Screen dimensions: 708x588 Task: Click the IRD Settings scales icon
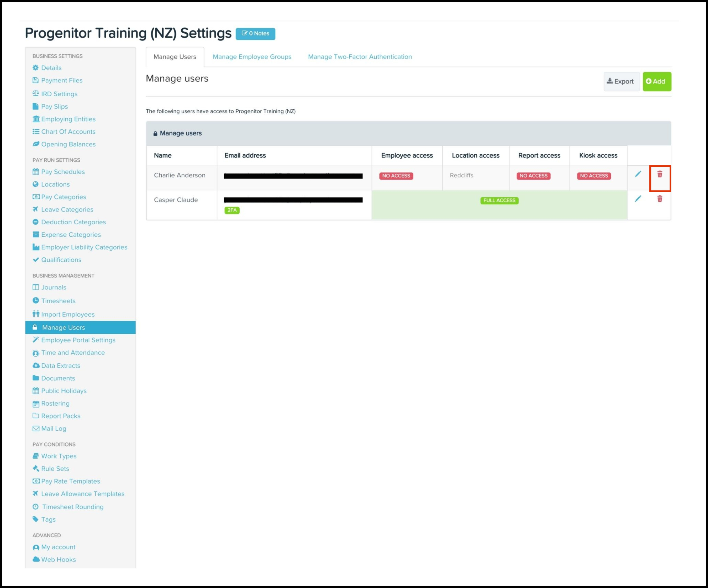[35, 93]
